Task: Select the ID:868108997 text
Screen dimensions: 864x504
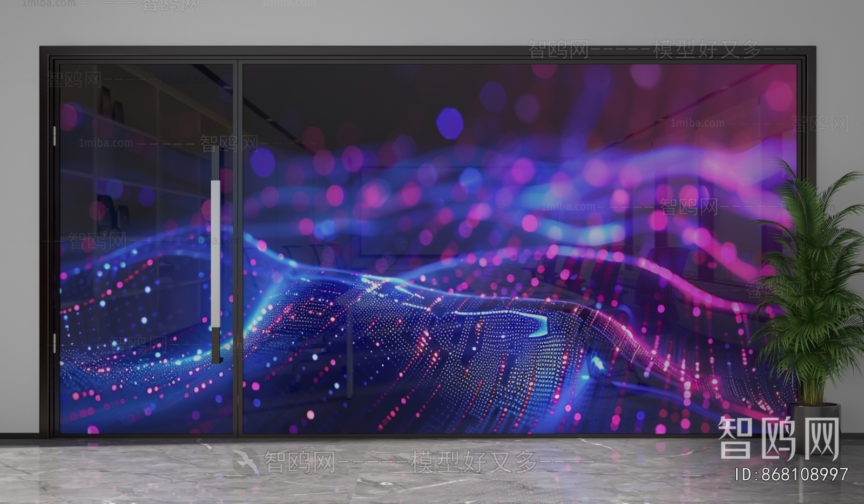Action: (x=792, y=475)
